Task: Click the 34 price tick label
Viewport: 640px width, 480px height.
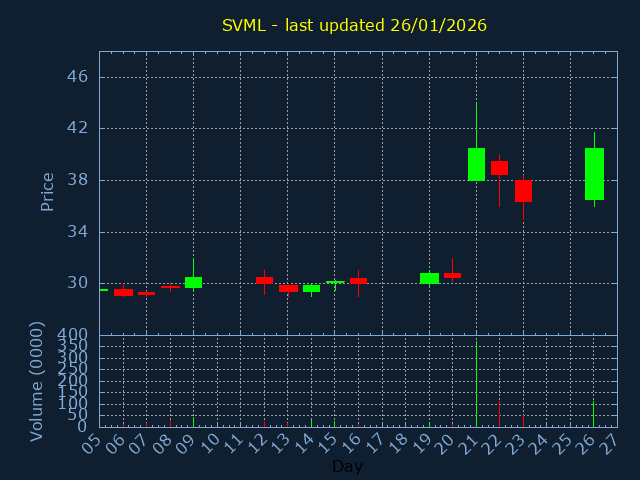Action: [79, 232]
